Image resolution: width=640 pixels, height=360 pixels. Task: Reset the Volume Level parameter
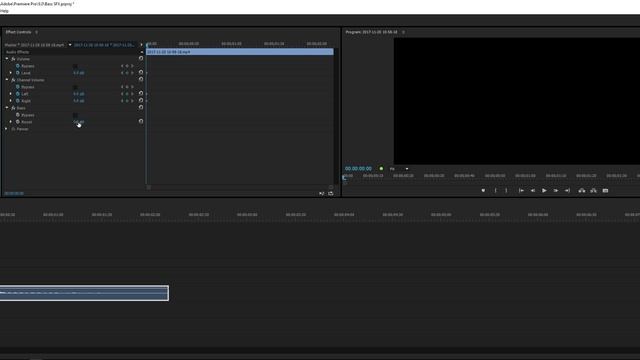(x=141, y=73)
